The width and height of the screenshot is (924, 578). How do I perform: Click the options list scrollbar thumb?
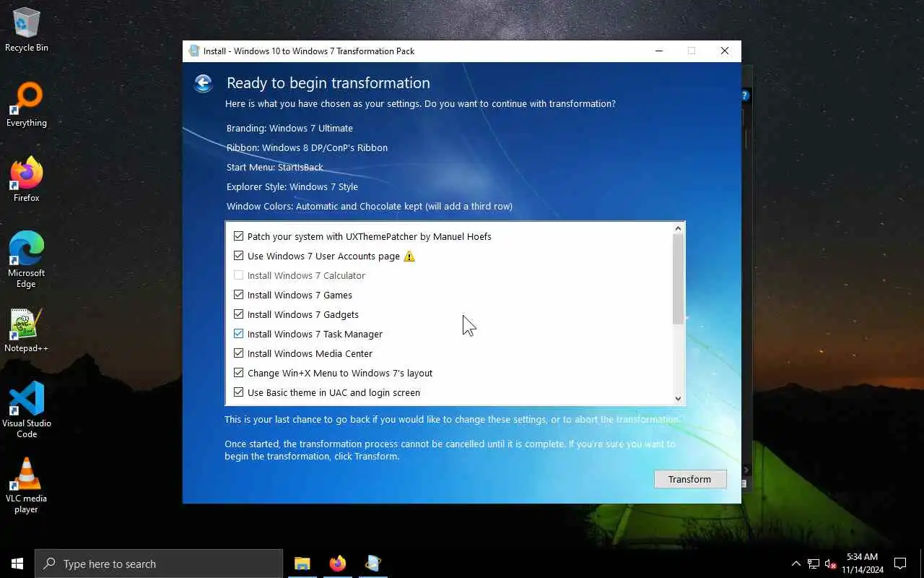678,280
